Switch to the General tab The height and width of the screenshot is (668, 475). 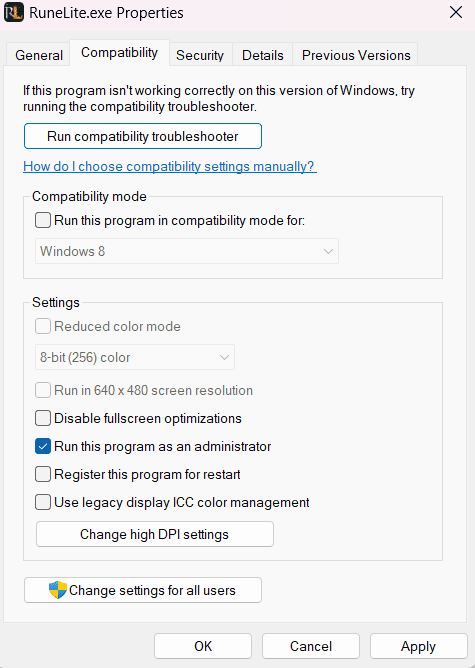pyautogui.click(x=39, y=55)
